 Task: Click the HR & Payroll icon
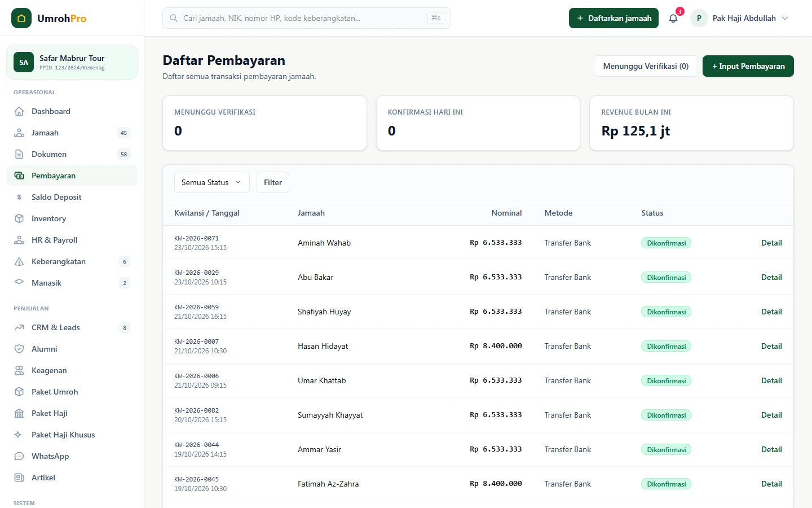(19, 240)
